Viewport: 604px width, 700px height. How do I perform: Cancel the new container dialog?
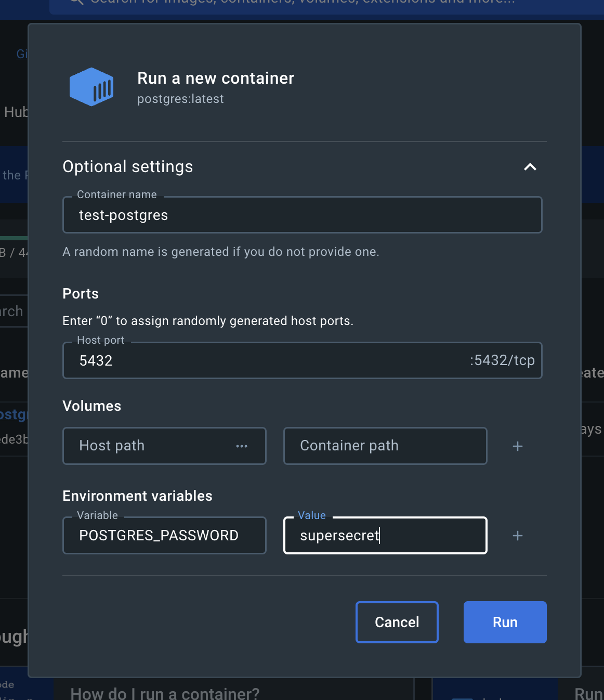(x=397, y=622)
